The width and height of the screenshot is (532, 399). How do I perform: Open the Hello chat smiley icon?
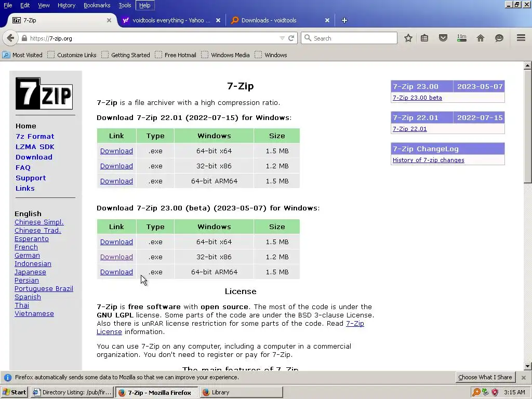[x=499, y=38]
